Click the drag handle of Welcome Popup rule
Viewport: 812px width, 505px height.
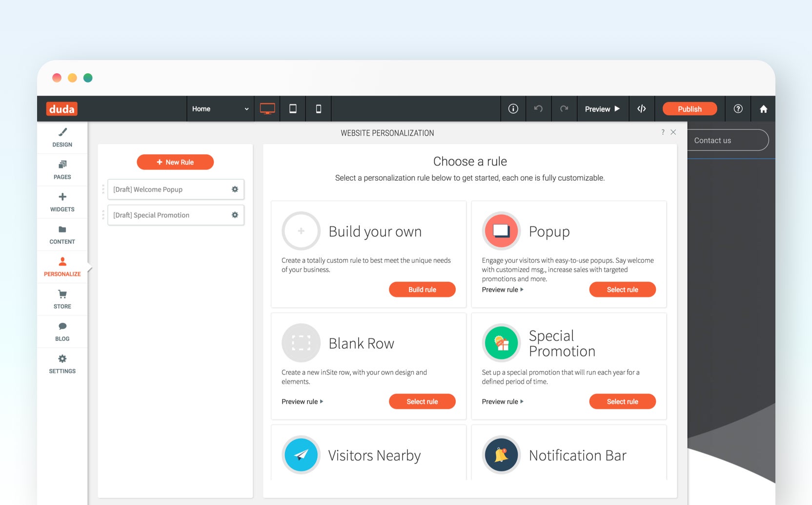coord(103,189)
